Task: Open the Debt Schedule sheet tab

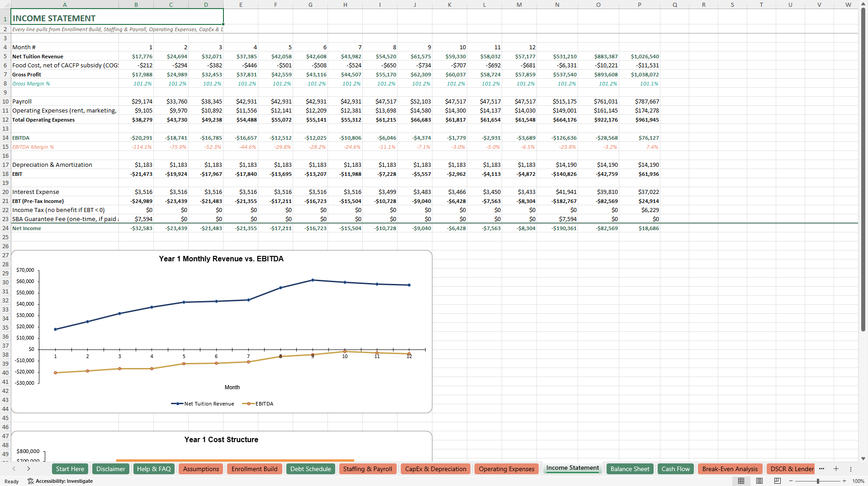Action: tap(311, 469)
